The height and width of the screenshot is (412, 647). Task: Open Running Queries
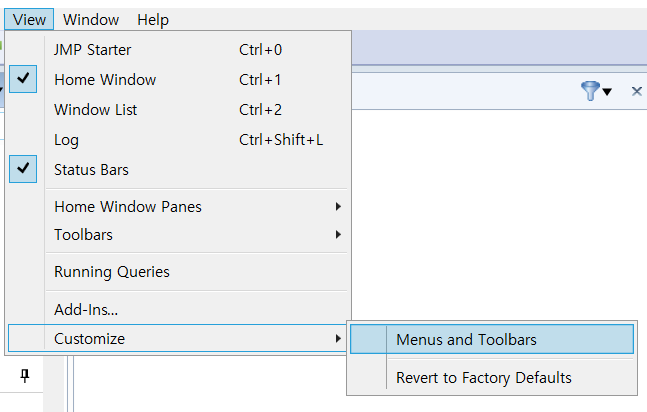(x=178, y=272)
